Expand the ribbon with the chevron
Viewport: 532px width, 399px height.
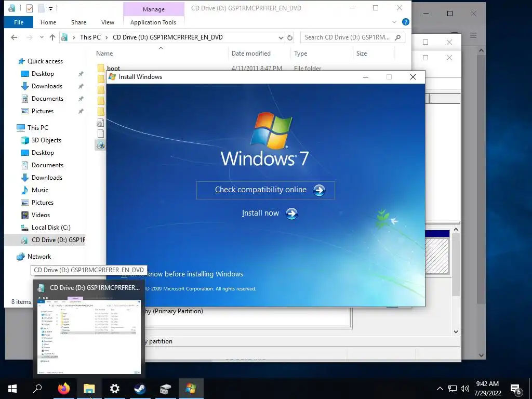tap(394, 22)
